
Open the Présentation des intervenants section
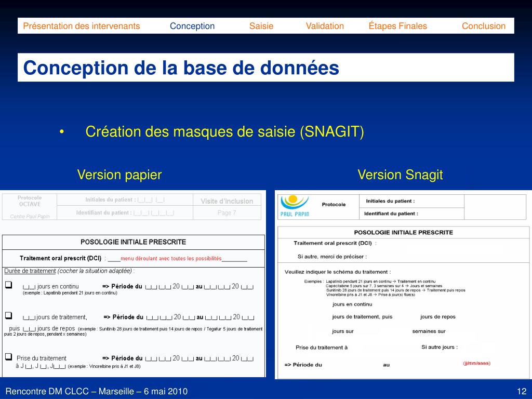[x=82, y=26]
